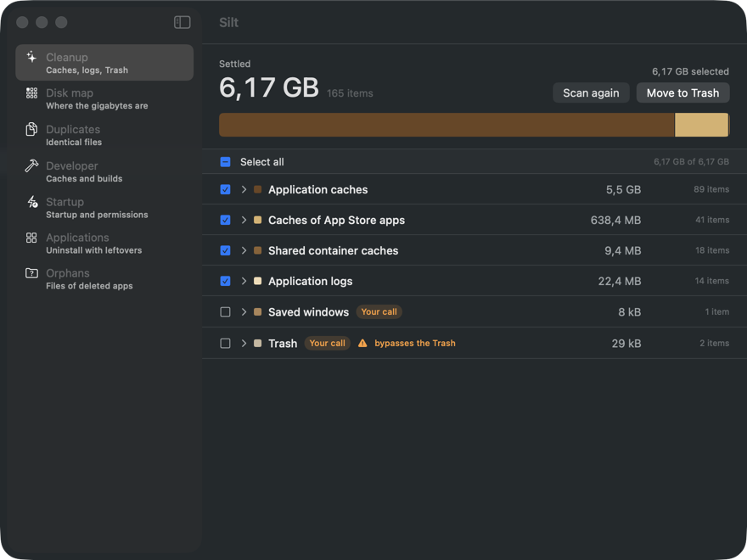Click Shared container caches color swatch
This screenshot has height=560, width=747.
click(x=258, y=250)
